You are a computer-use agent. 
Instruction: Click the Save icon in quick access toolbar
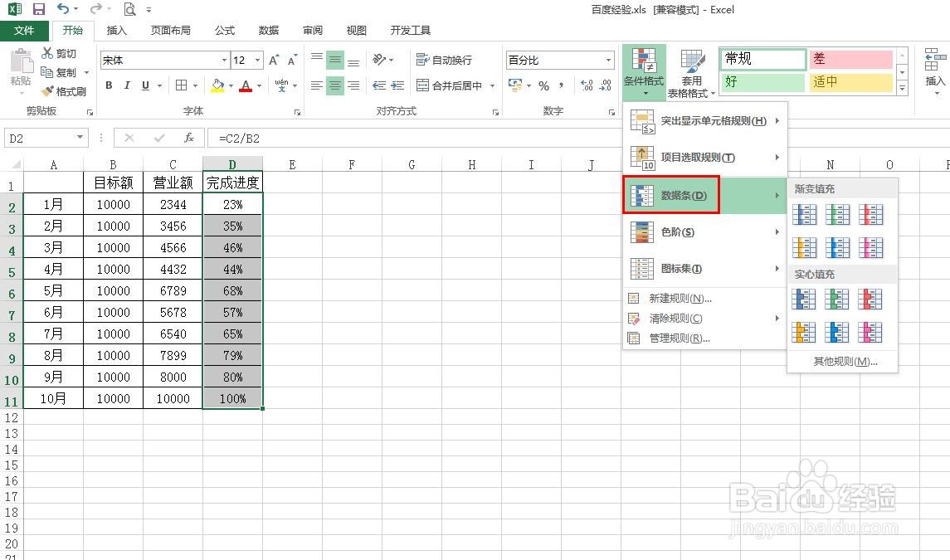click(x=39, y=9)
